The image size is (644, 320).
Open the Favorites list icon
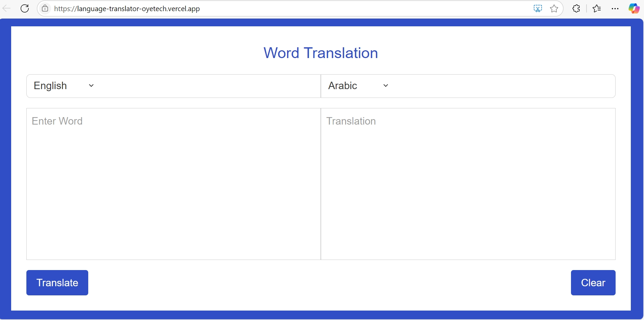[597, 8]
